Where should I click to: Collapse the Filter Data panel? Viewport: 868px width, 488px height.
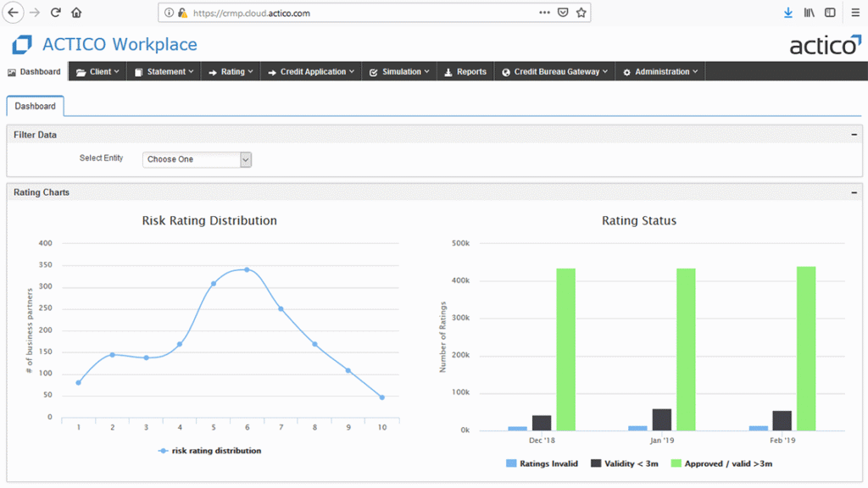pos(854,134)
